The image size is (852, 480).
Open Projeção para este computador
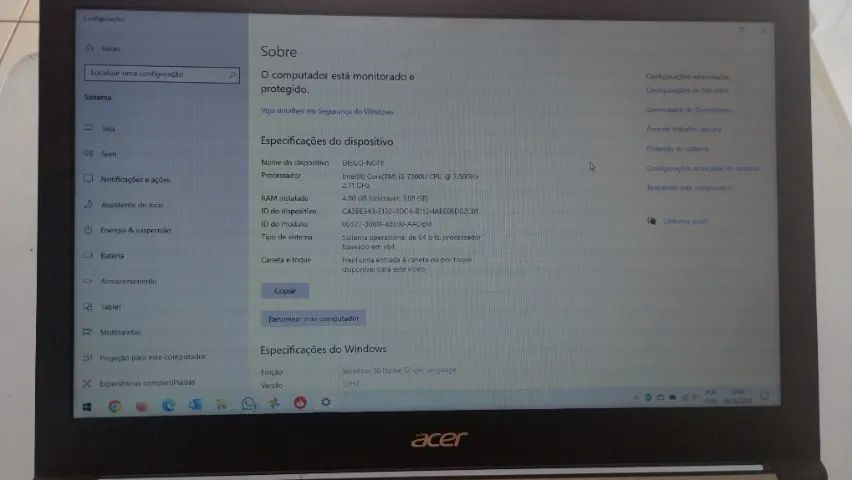(x=145, y=357)
